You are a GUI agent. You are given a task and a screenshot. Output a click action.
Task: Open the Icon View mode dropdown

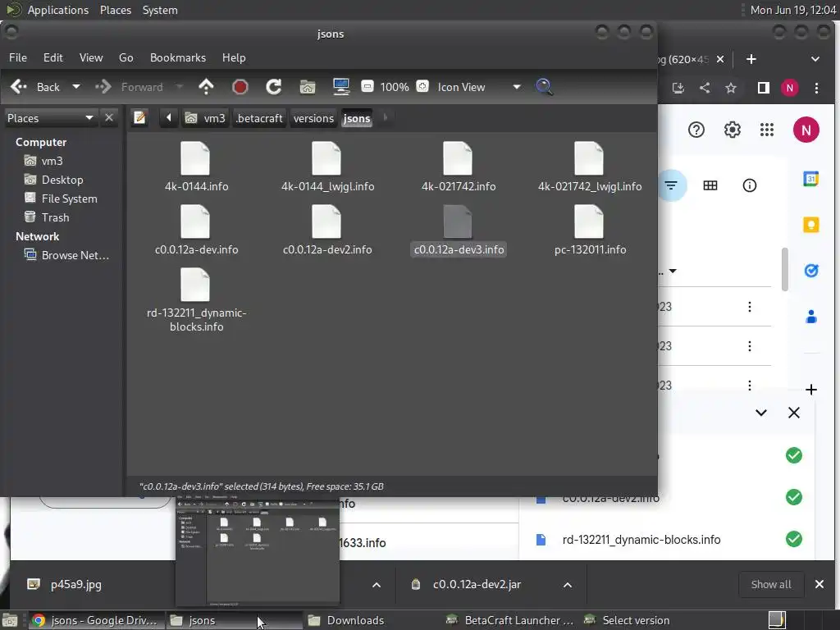pos(479,87)
